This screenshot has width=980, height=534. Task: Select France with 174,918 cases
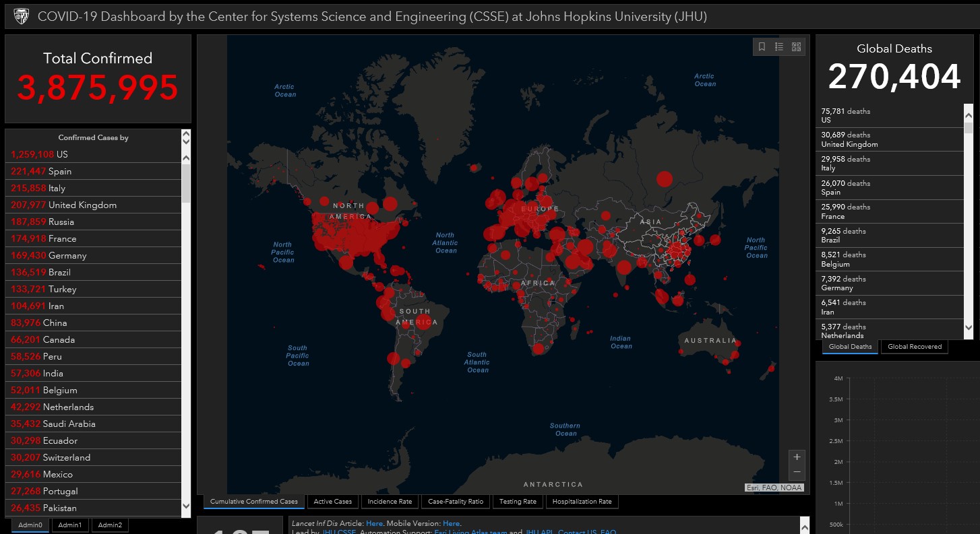tap(93, 238)
